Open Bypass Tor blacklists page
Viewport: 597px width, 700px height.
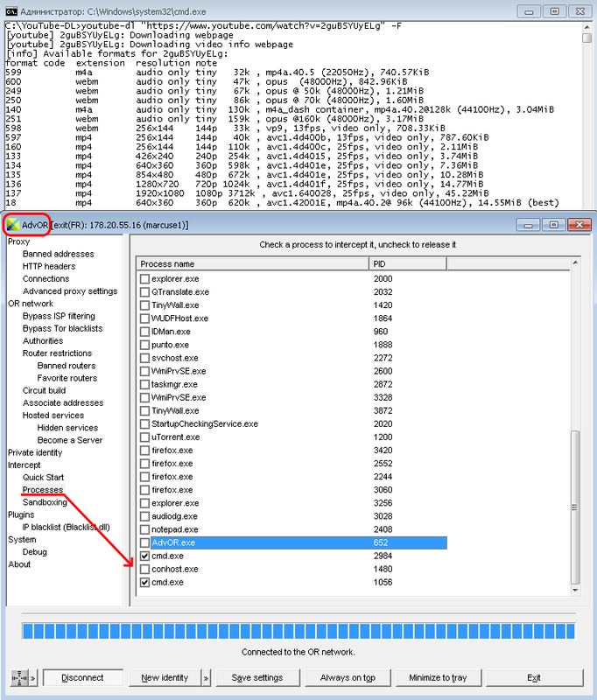(62, 329)
